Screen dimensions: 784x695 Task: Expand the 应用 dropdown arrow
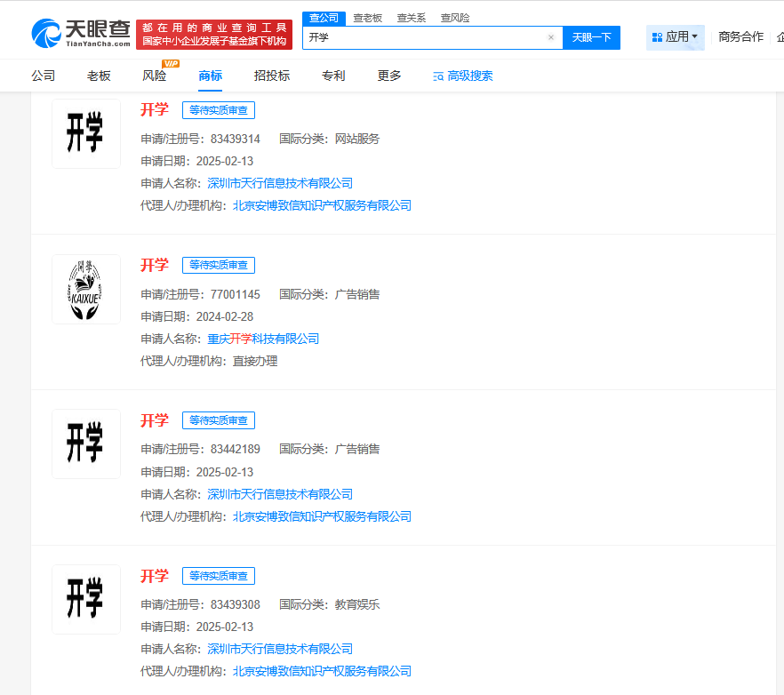click(695, 37)
